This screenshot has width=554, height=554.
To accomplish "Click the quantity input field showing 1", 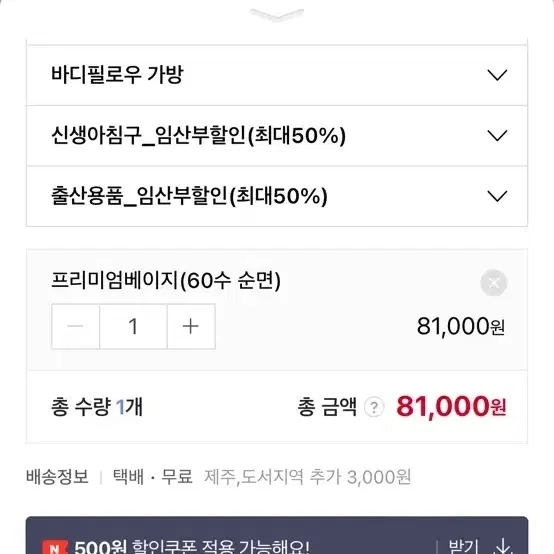I will coord(133,326).
